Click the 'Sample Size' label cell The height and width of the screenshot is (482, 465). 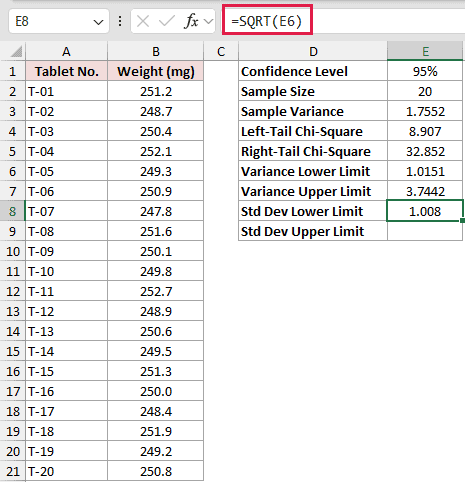click(x=313, y=91)
